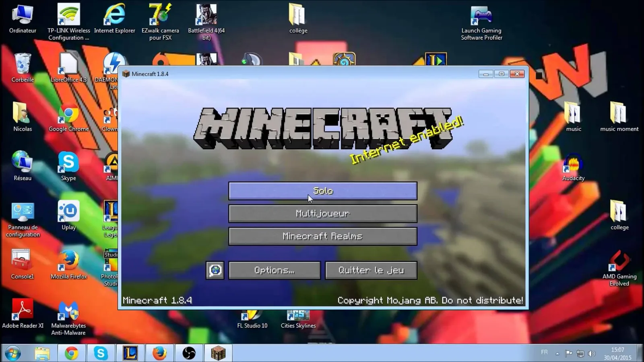
Task: Open EZwalk camera pour FSX shortcut
Action: tap(160, 22)
